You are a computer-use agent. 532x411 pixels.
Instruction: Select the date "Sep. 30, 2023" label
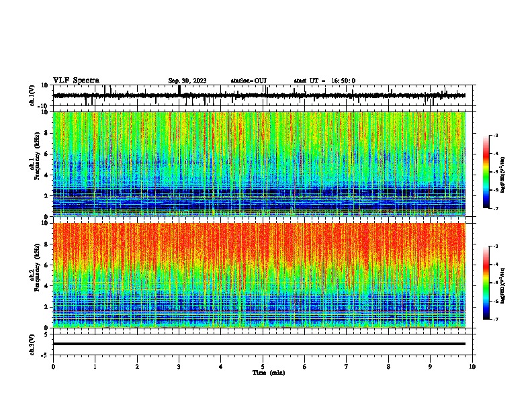187,81
